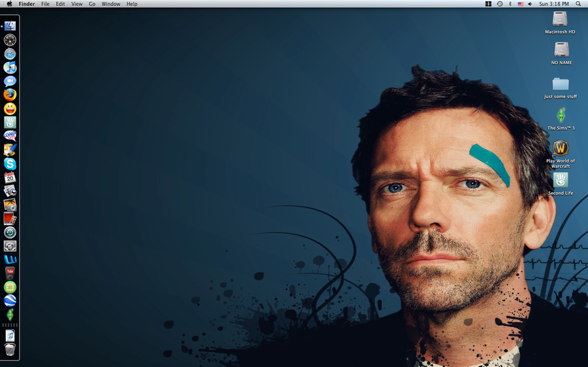Open the US flag input menu
The height and width of the screenshot is (367, 588).
[521, 4]
